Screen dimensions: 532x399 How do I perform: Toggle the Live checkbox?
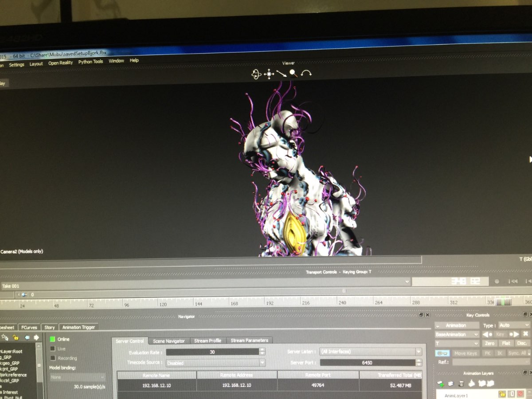pyautogui.click(x=52, y=349)
